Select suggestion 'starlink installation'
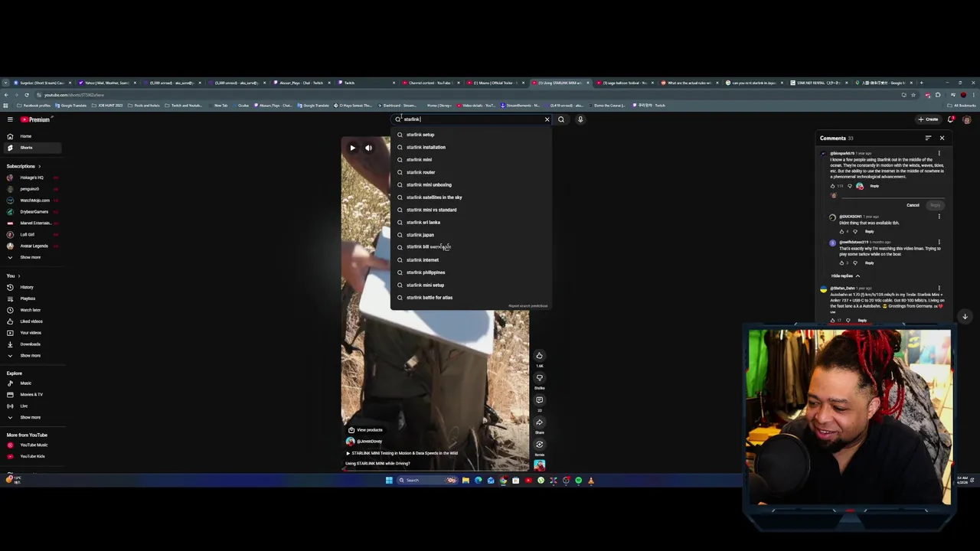This screenshot has height=551, width=980. tap(469, 147)
